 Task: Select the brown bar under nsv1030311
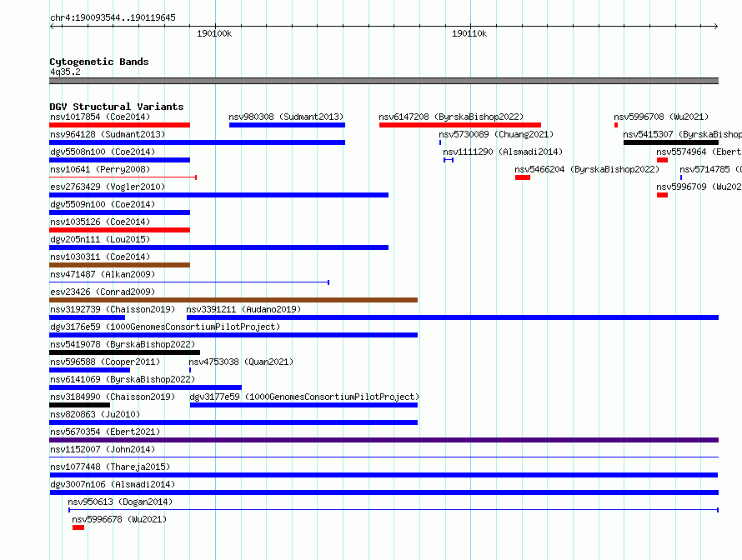(x=119, y=265)
